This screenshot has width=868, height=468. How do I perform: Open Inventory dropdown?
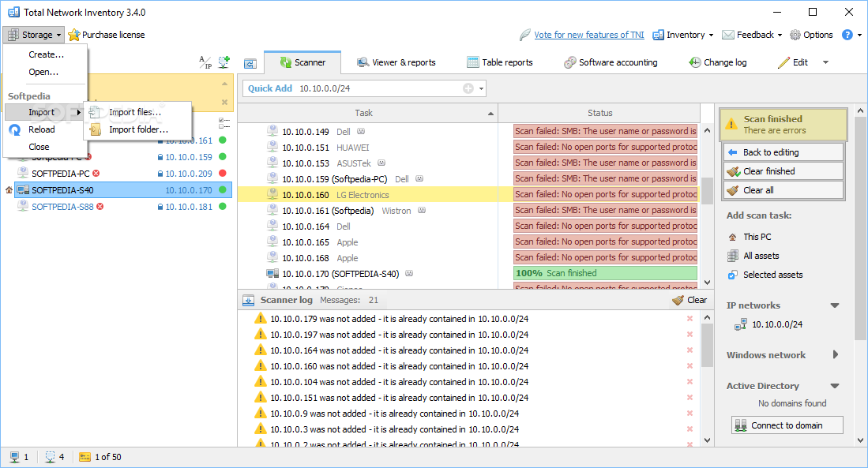[x=683, y=34]
